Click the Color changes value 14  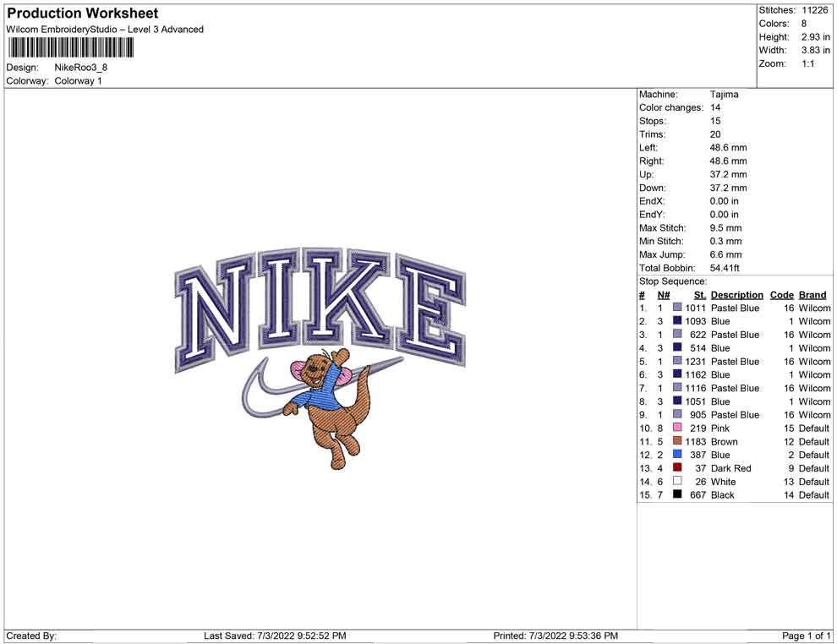pos(715,108)
